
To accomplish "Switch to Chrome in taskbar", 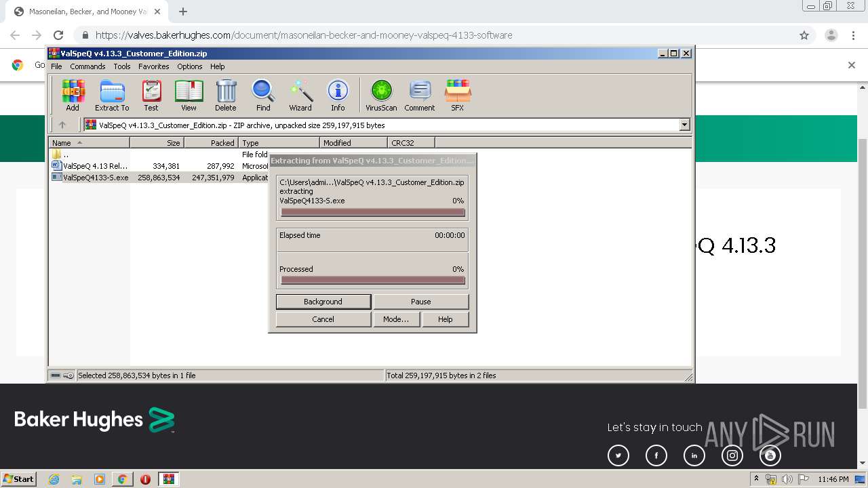I will 123,479.
